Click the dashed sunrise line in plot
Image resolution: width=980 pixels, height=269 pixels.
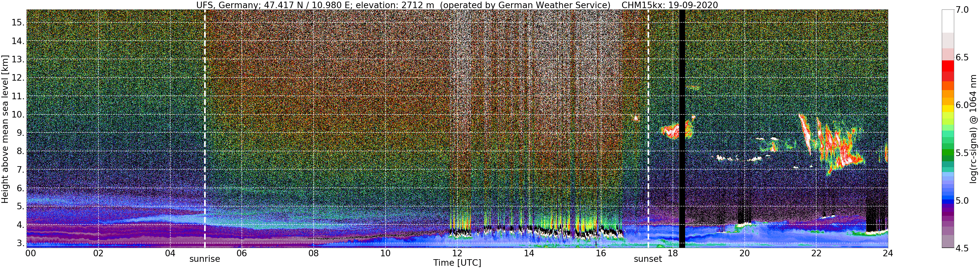pyautogui.click(x=205, y=129)
